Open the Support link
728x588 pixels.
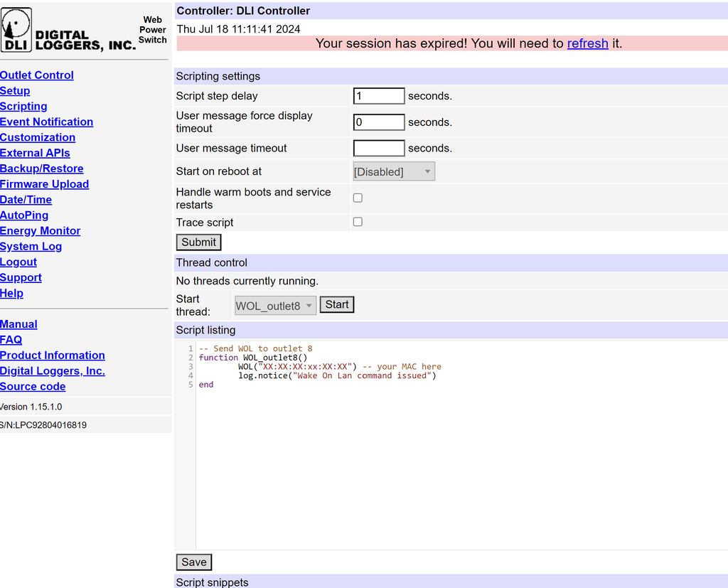pos(21,277)
